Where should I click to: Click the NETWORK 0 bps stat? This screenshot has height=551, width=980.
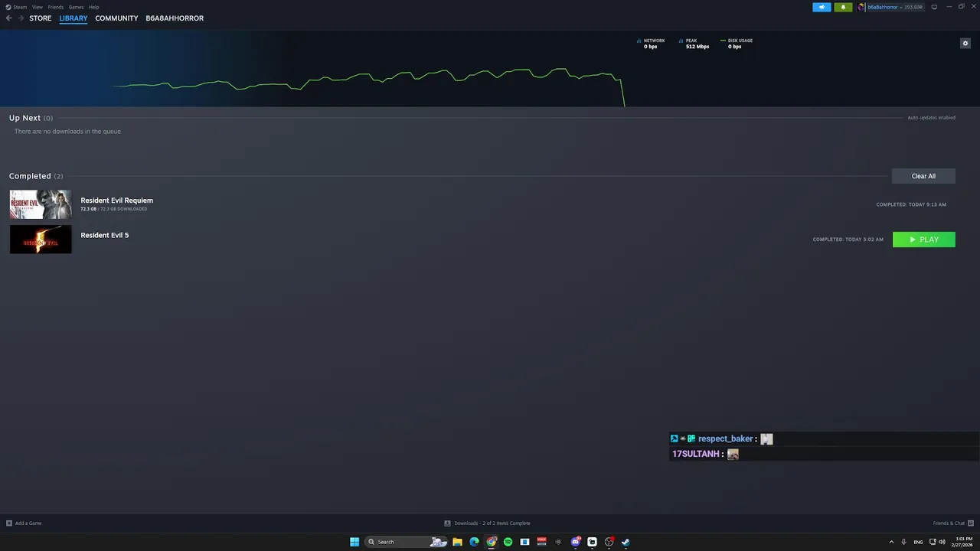click(651, 44)
